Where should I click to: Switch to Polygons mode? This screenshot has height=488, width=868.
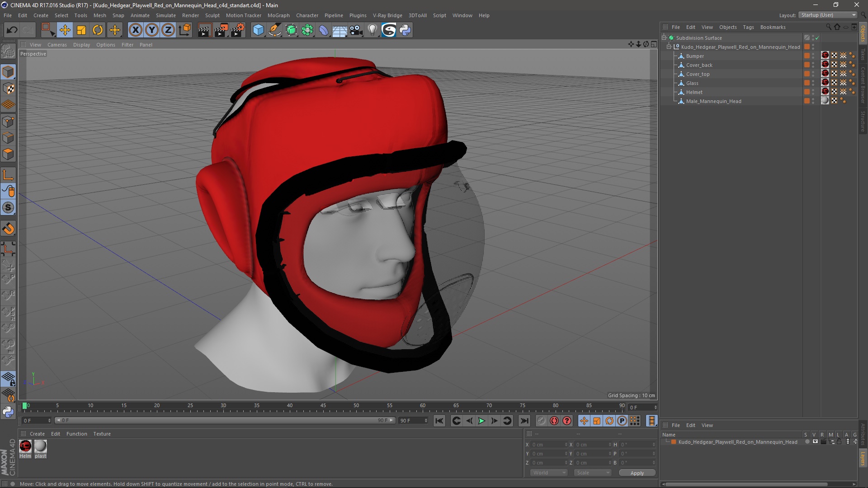coord(8,154)
